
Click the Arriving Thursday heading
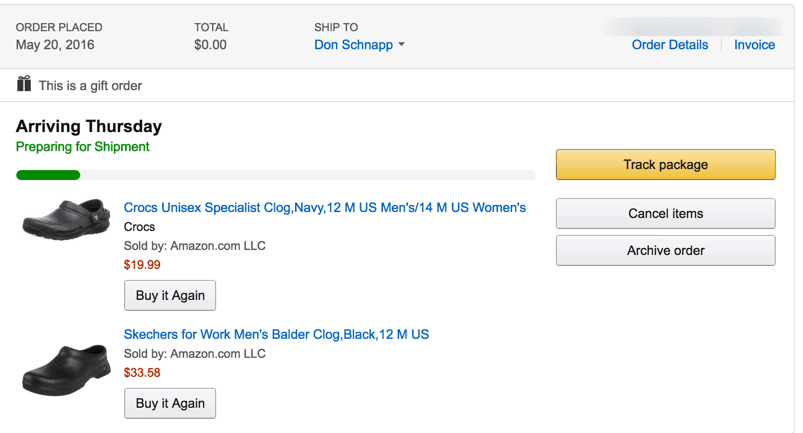point(89,127)
